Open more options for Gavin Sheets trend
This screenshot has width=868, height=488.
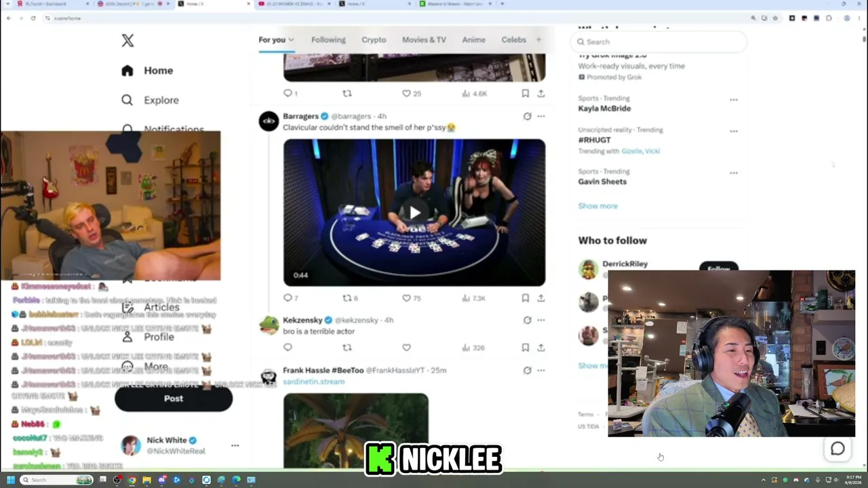point(734,173)
